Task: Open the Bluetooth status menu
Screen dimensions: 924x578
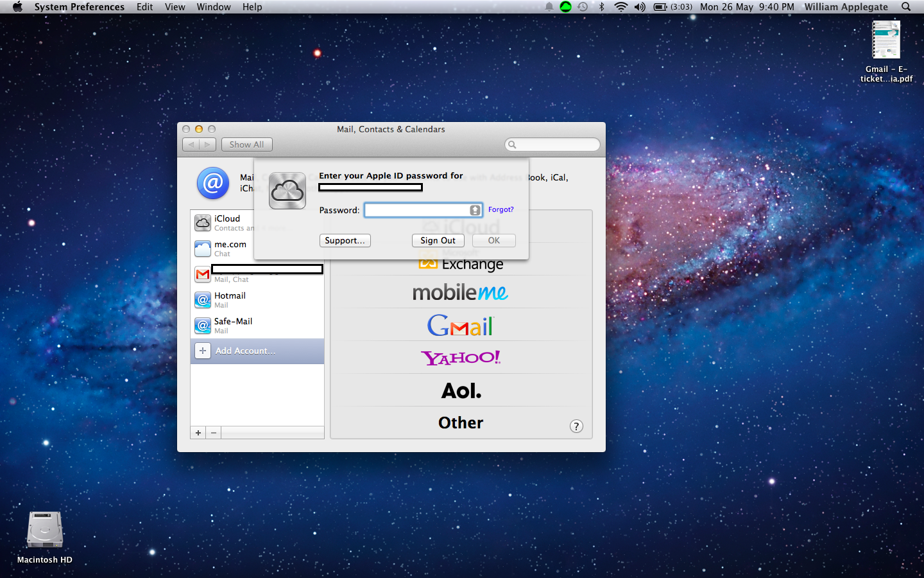Action: tap(601, 7)
